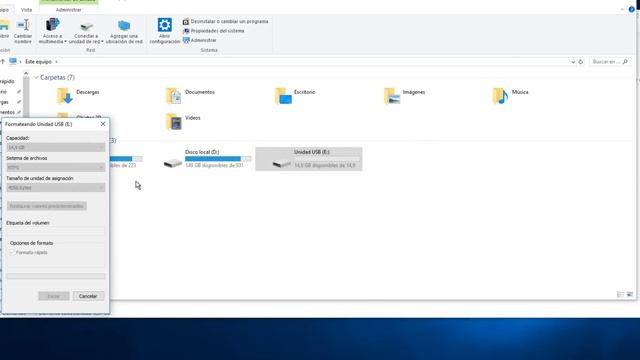Select the Vídeos folder
640x360 pixels.
tap(183, 121)
